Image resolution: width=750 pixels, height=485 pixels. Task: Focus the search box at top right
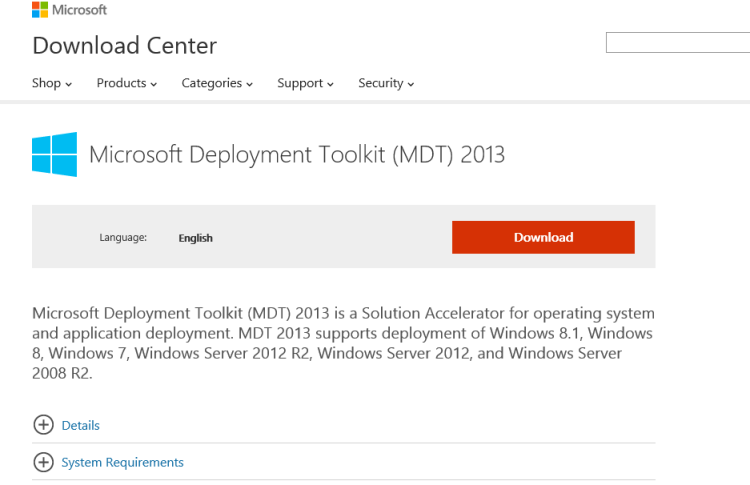[x=678, y=43]
